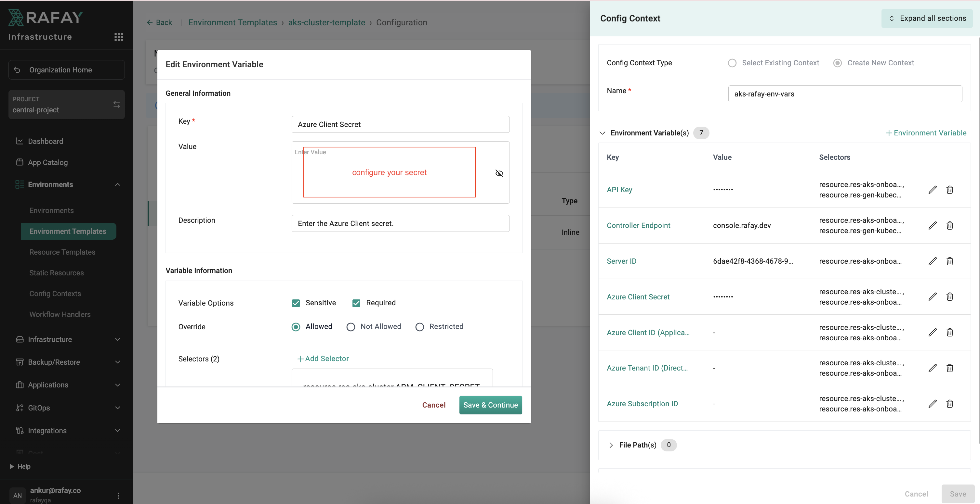
Task: Uncheck the Required checkbox
Action: coord(356,303)
